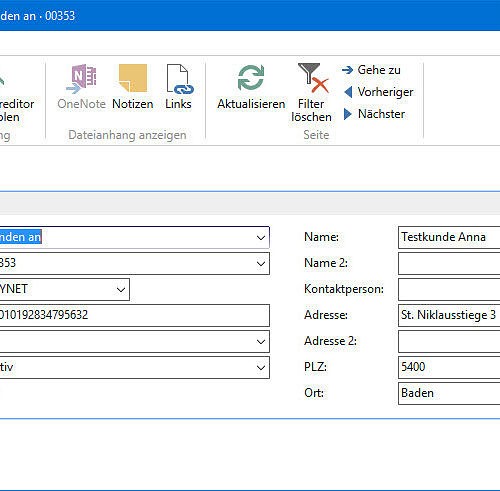Expand the empty dropdown above 'tiv'
500x491 pixels.
coord(261,342)
